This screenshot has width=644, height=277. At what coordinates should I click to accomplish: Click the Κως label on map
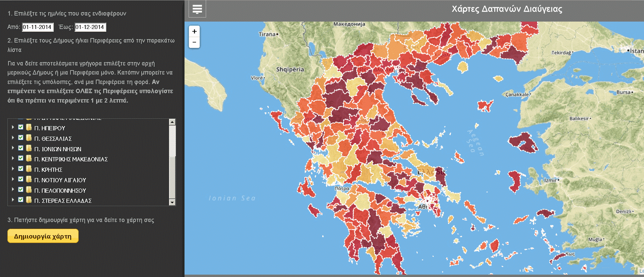click(x=570, y=254)
